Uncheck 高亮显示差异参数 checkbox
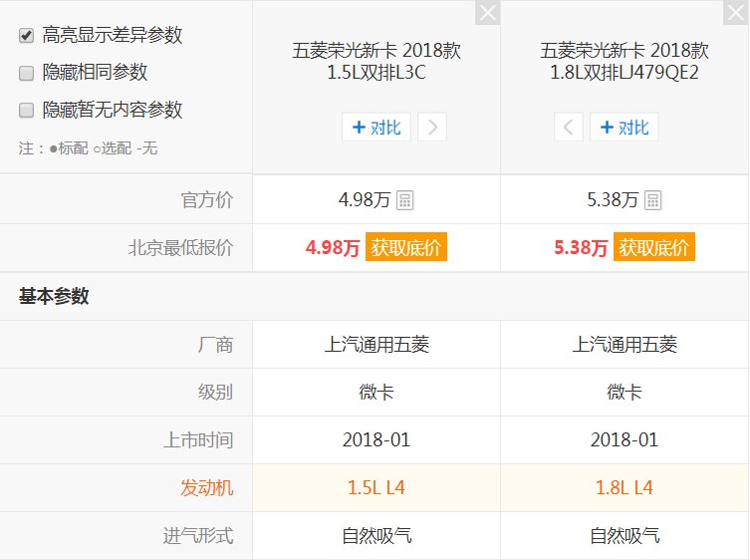The width and height of the screenshot is (750, 560). click(x=26, y=36)
